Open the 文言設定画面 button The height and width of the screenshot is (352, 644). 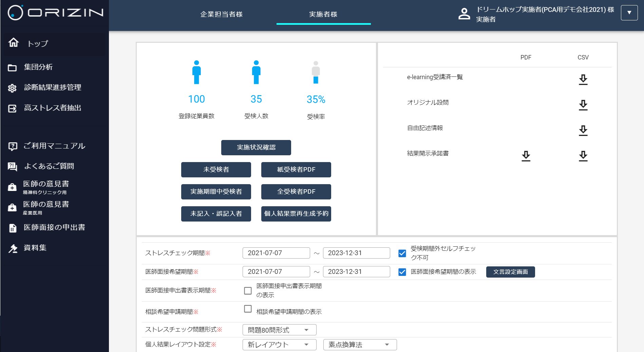tap(510, 272)
